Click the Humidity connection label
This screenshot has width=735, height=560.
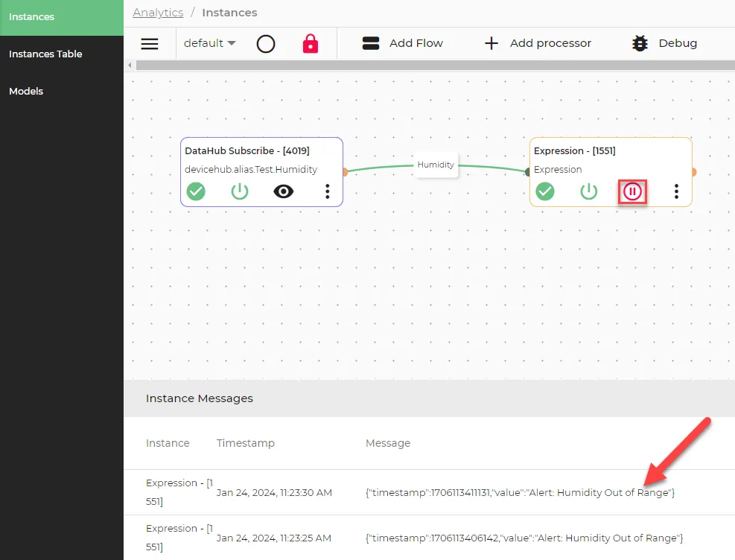436,165
